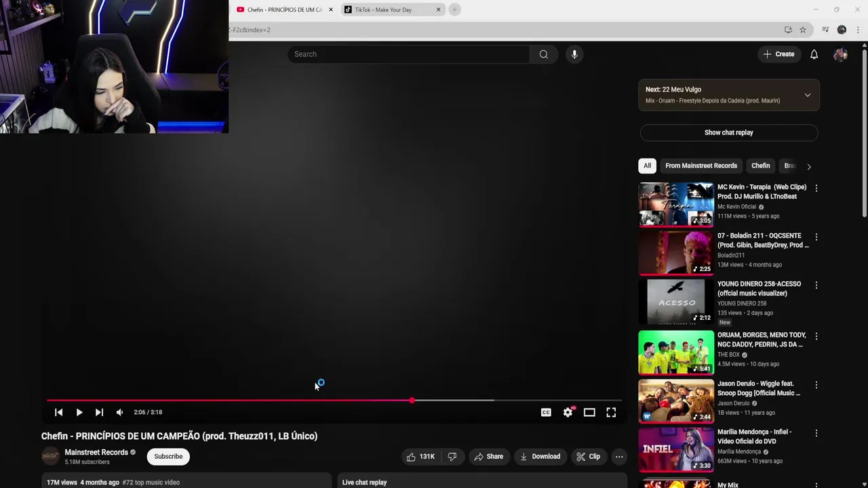868x488 pixels.
Task: Open player settings gear
Action: pos(568,412)
